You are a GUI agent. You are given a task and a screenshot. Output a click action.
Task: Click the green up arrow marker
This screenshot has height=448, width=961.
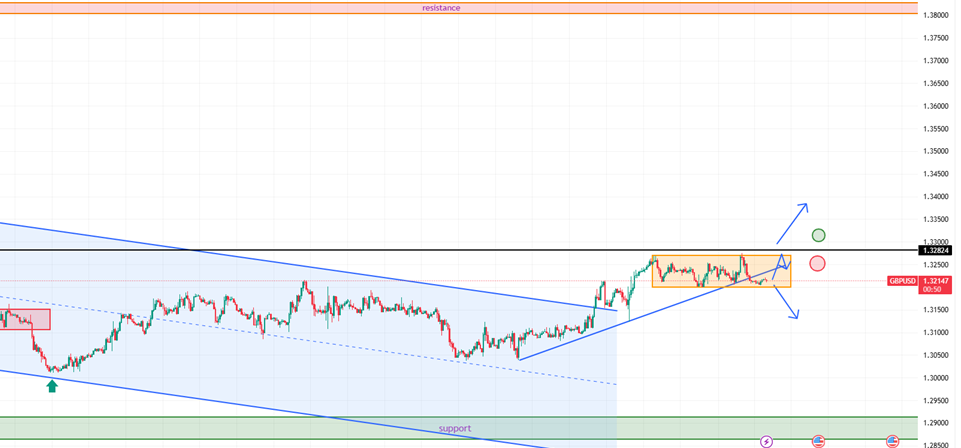[52, 385]
